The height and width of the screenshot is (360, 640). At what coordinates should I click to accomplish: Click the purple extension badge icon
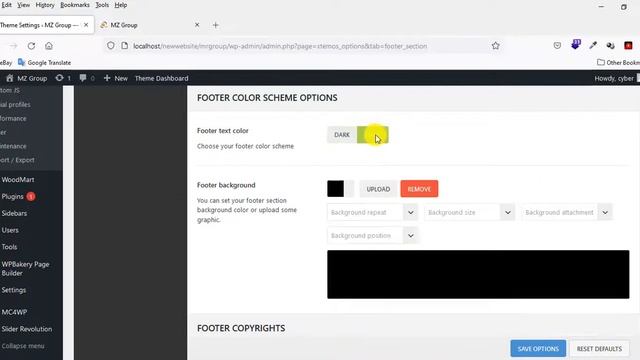point(576,44)
